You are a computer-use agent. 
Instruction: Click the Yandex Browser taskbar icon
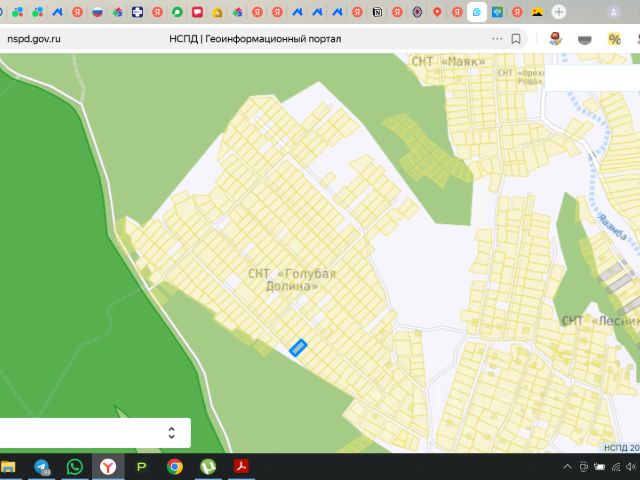pyautogui.click(x=108, y=467)
